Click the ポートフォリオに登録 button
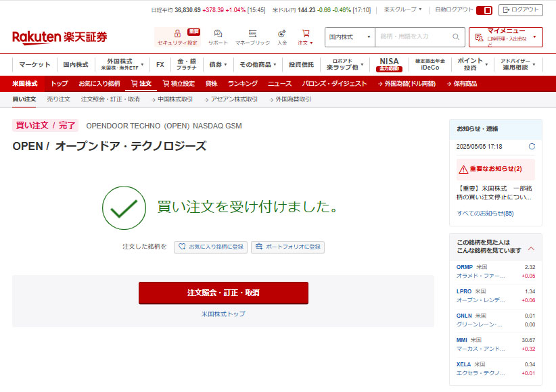Screen dimensions: 556x392 coord(287,247)
